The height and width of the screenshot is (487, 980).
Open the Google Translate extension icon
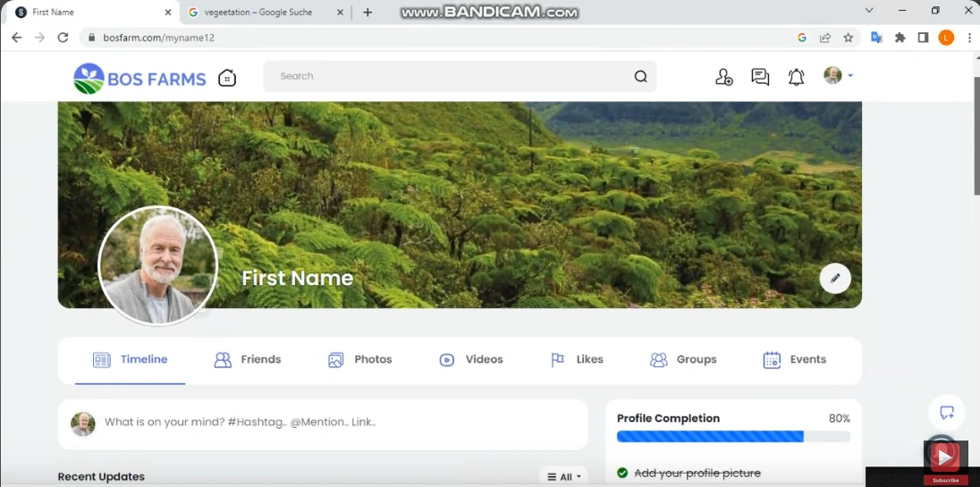coord(876,38)
